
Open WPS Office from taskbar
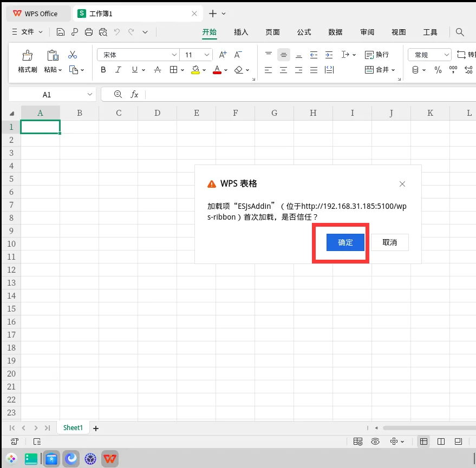click(x=109, y=459)
